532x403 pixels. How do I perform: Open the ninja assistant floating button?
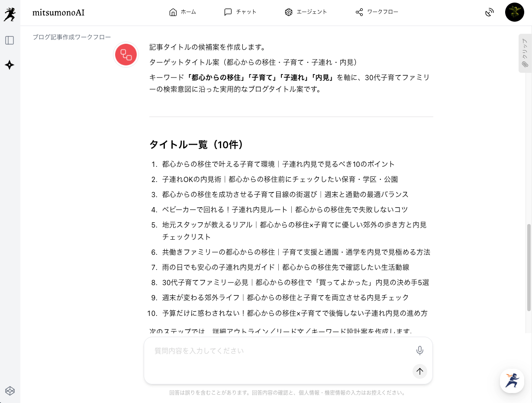coord(512,381)
